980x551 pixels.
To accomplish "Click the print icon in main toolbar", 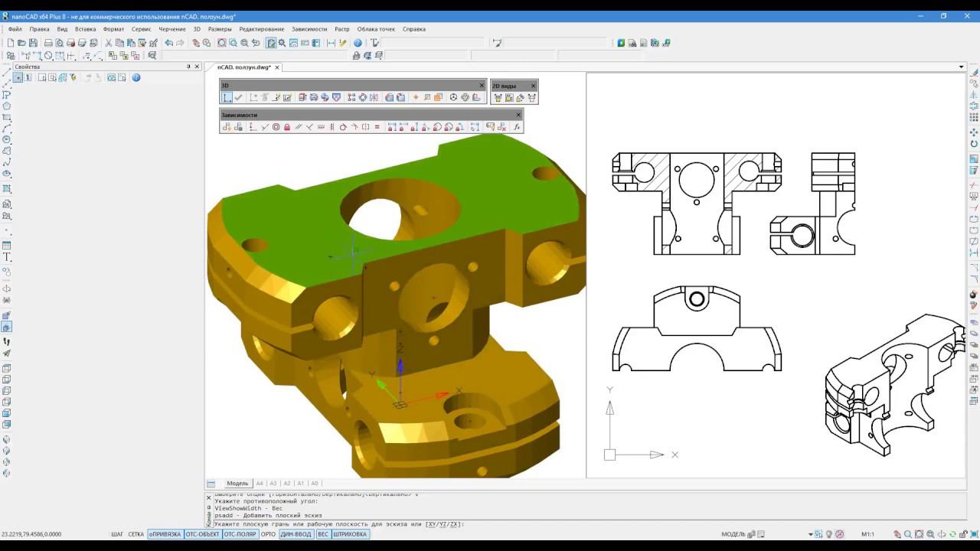I will point(48,43).
